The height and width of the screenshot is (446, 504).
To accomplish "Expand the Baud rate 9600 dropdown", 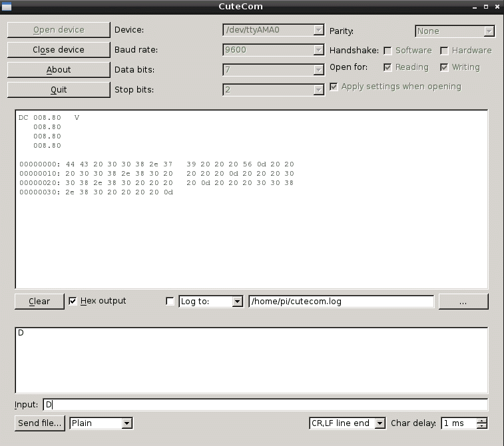I will click(x=318, y=50).
